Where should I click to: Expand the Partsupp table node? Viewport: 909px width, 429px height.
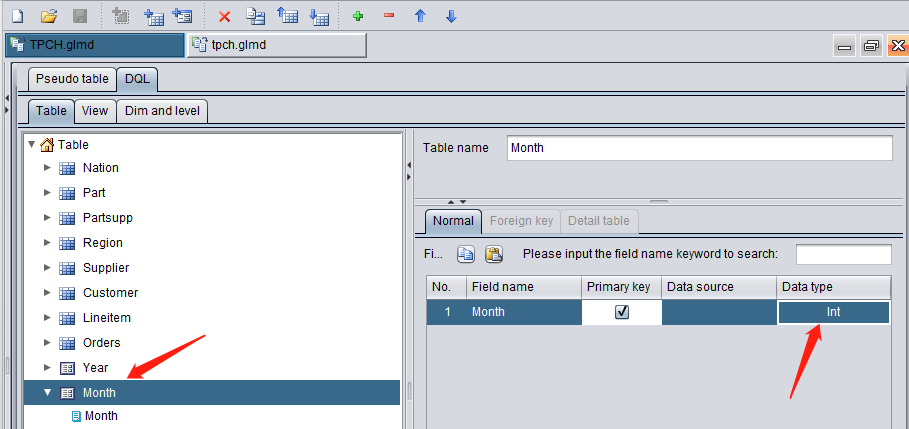(x=48, y=217)
